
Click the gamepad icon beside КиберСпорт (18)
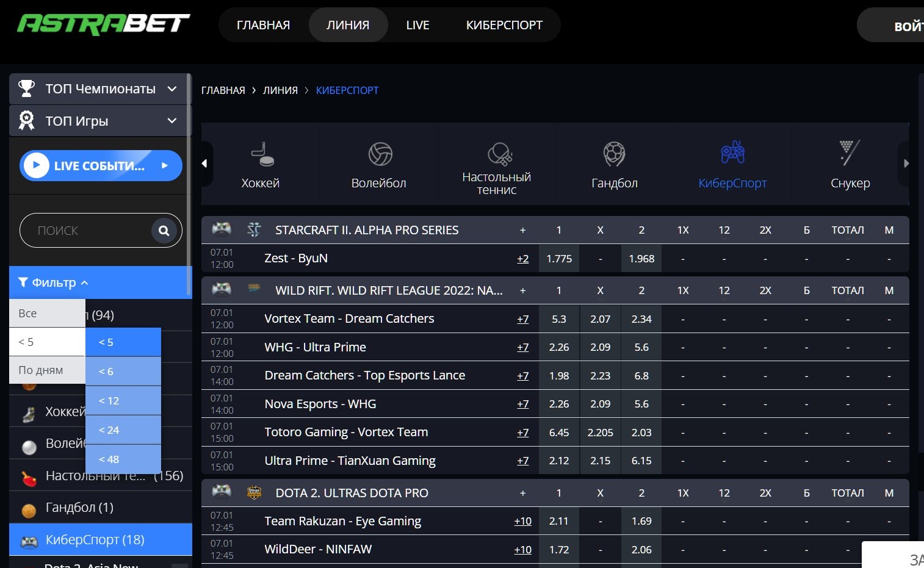click(29, 542)
